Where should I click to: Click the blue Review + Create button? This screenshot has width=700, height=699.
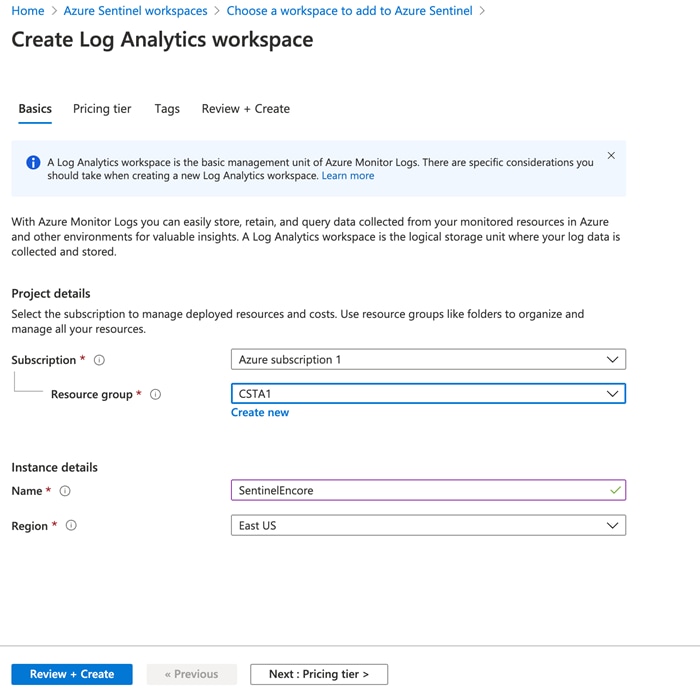click(72, 674)
